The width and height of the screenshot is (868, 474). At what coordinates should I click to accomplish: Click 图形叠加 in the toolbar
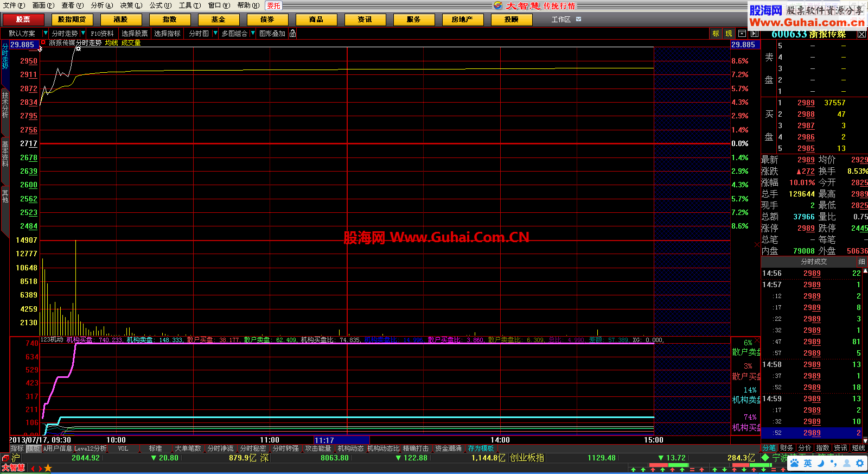point(272,34)
